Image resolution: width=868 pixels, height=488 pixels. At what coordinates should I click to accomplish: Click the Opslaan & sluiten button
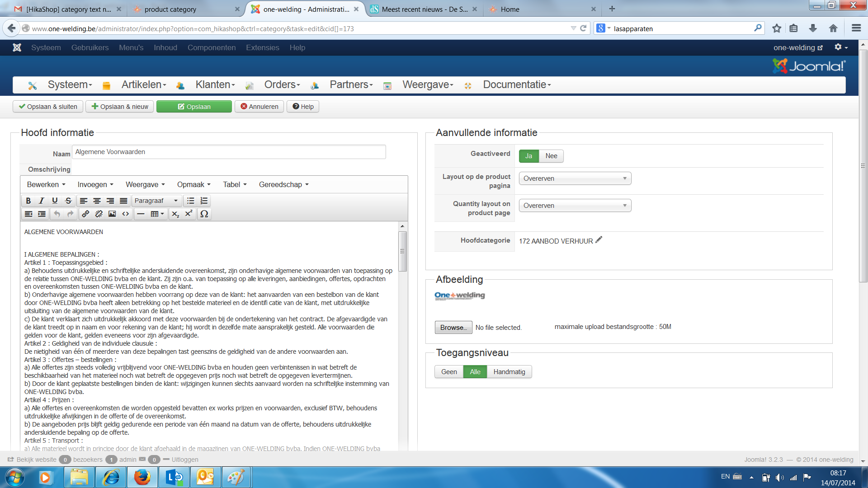[48, 107]
